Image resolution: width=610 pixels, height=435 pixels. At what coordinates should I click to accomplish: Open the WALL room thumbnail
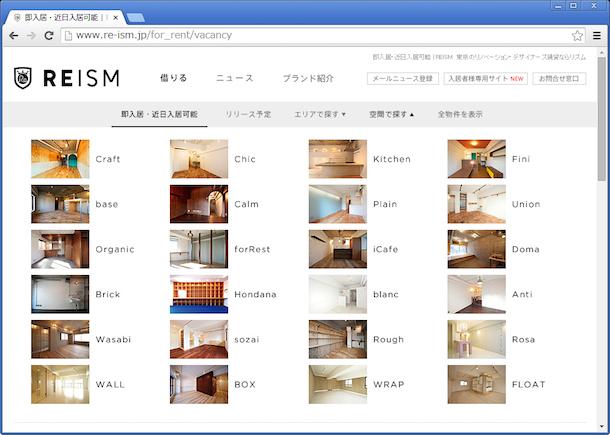click(60, 384)
